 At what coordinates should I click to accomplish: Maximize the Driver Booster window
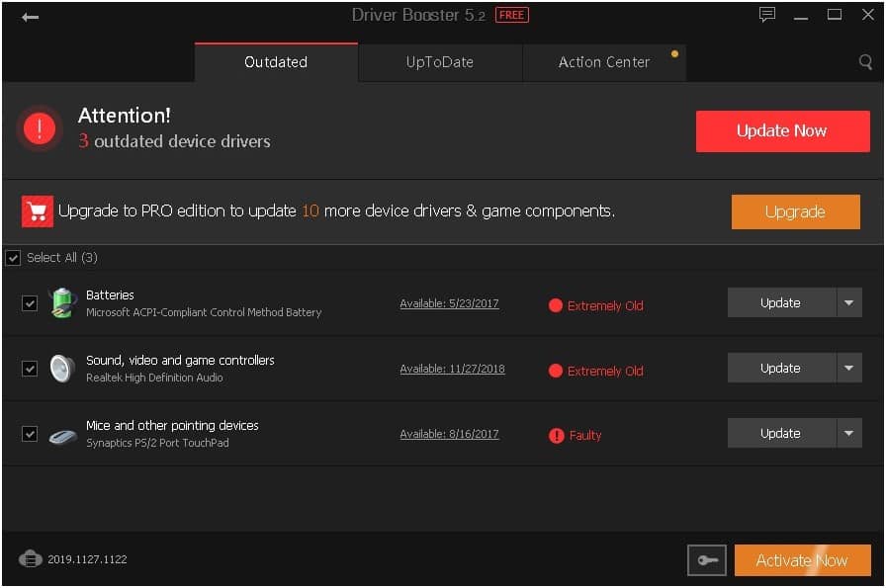(x=834, y=15)
